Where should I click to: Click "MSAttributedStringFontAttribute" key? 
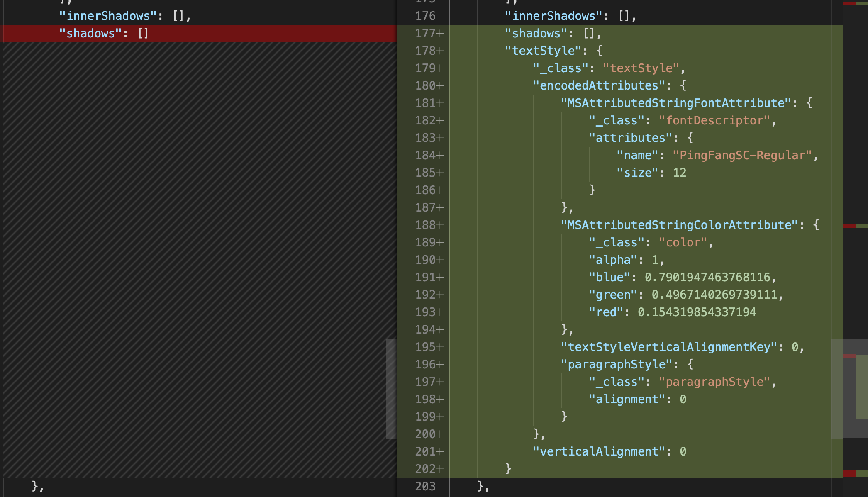(676, 103)
